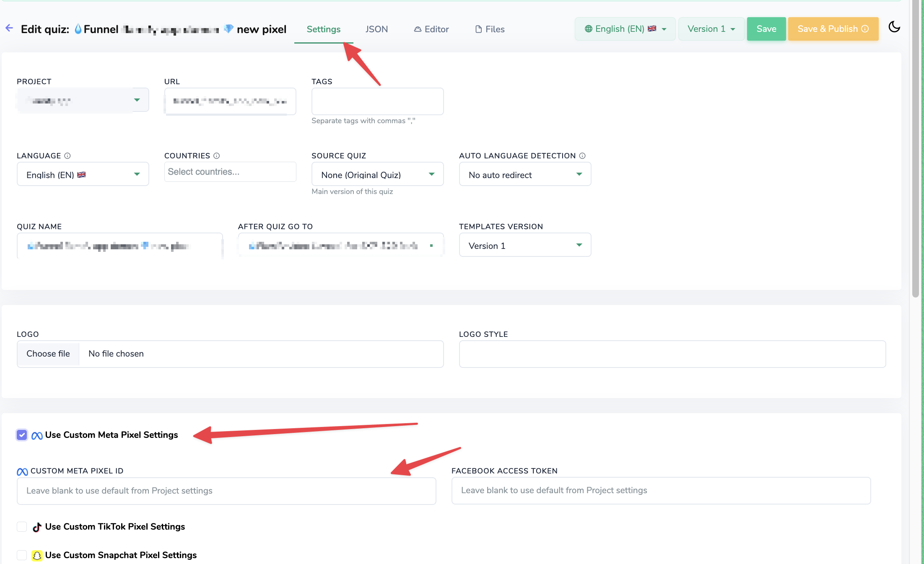The height and width of the screenshot is (564, 924).
Task: Click the Countries info icon
Action: 216,156
